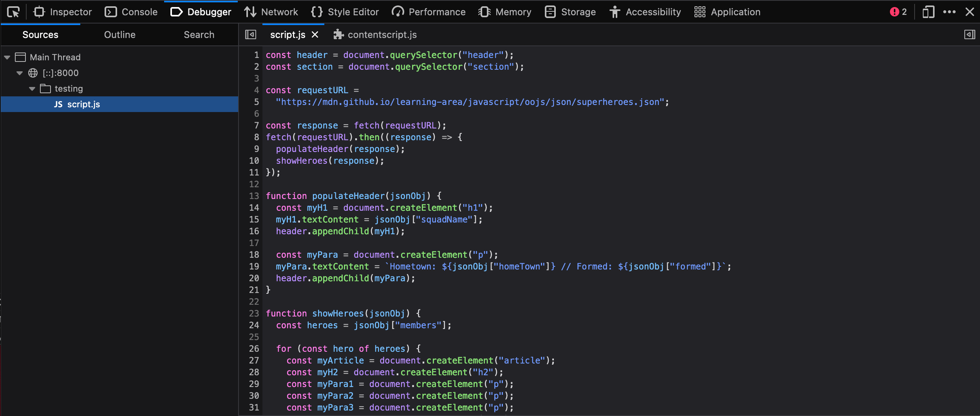
Task: Close the script.js editor tab
Action: tap(316, 34)
